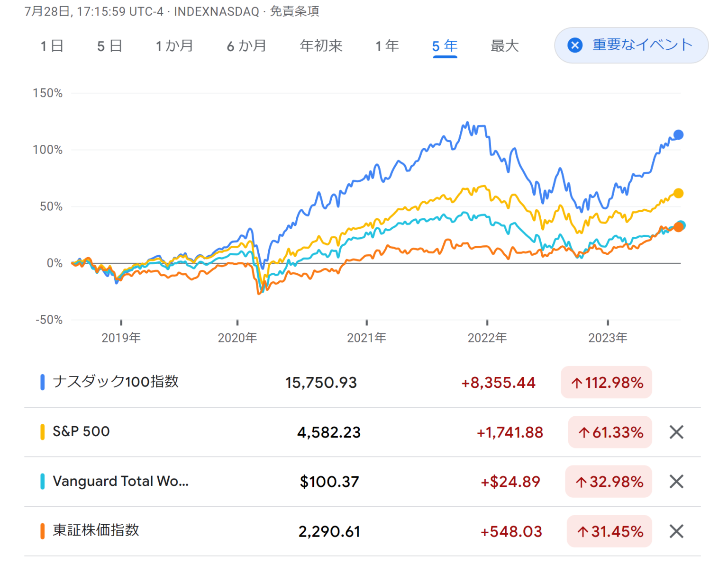Click the X circle inside the 重要なイベント pill
The image size is (728, 564).
click(575, 45)
